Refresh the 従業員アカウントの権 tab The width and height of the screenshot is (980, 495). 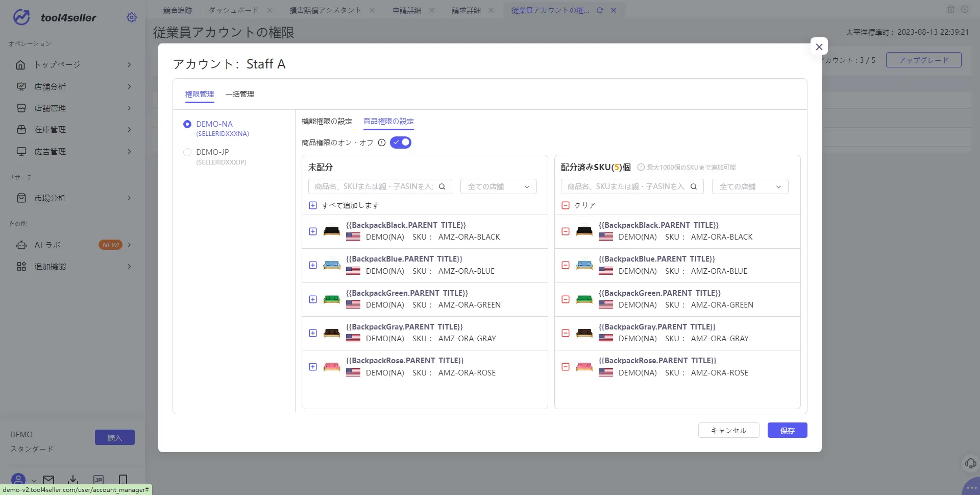pyautogui.click(x=600, y=10)
